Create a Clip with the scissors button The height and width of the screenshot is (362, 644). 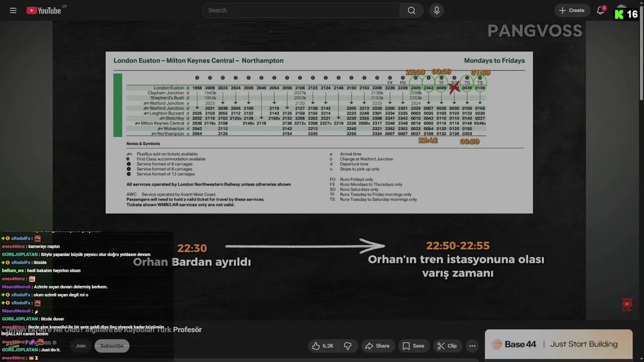(x=447, y=346)
